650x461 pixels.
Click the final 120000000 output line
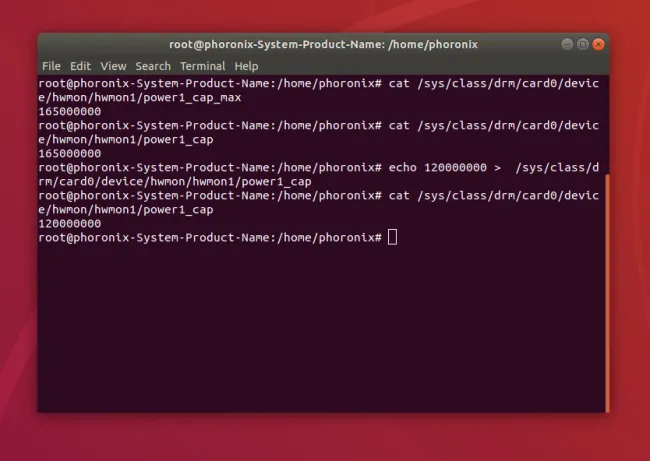pyautogui.click(x=70, y=224)
